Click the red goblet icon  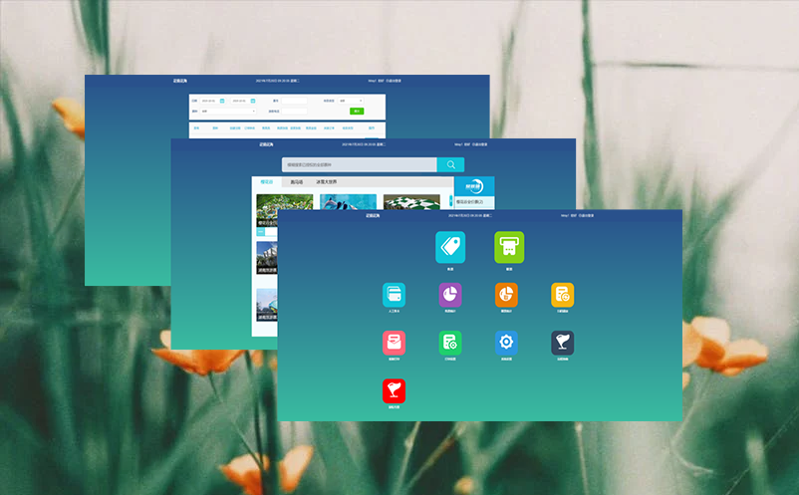click(x=394, y=391)
